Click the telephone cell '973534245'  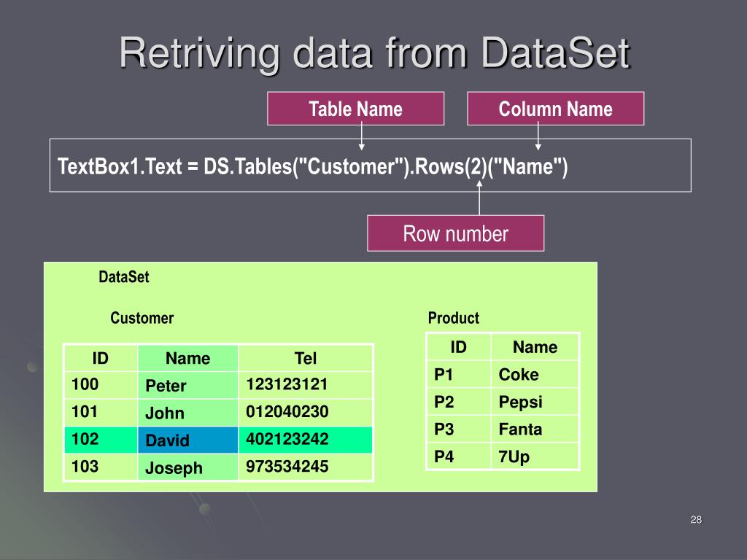pyautogui.click(x=306, y=467)
